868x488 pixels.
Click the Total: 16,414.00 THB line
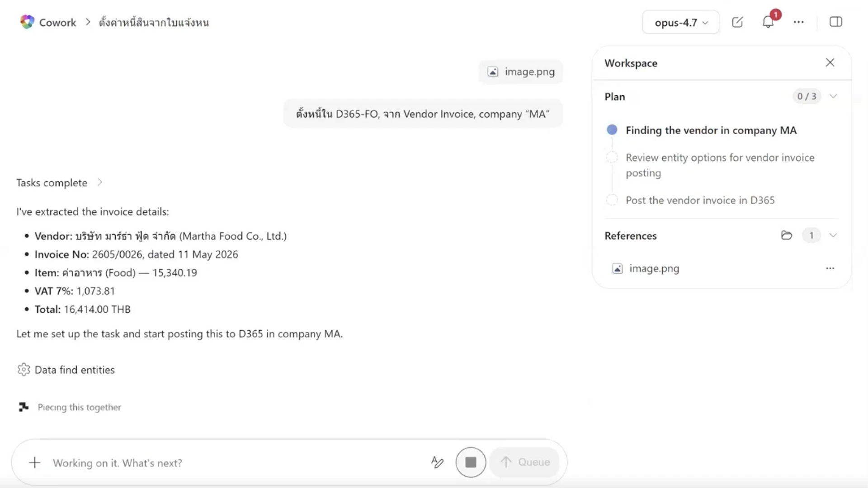tap(83, 310)
